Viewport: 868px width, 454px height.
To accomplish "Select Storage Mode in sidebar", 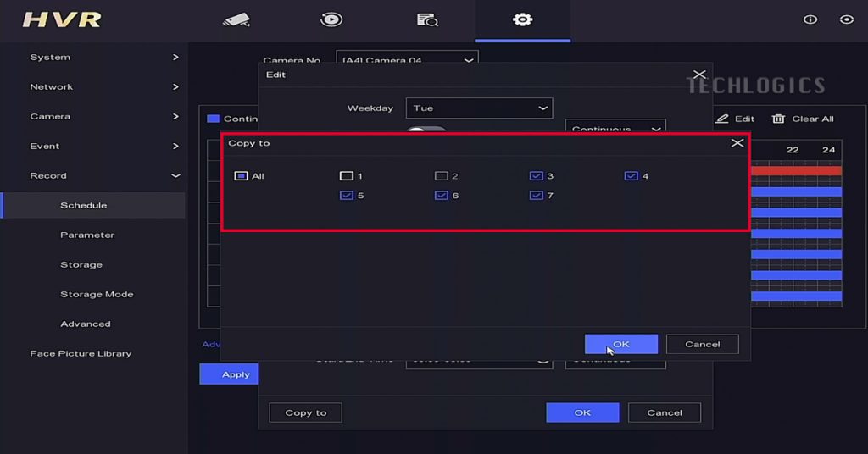I will [97, 295].
